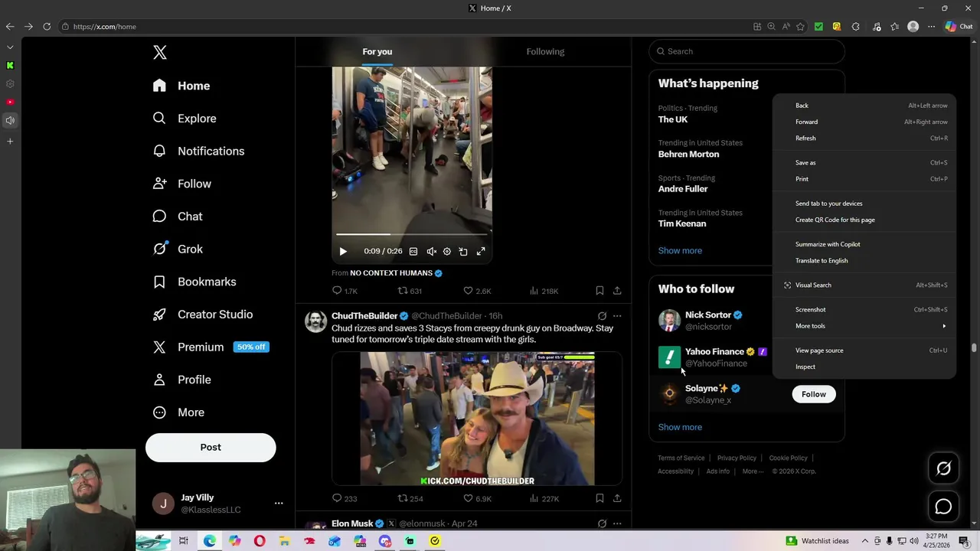Seek on the subway video progress bar
The width and height of the screenshot is (980, 551).
point(412,234)
